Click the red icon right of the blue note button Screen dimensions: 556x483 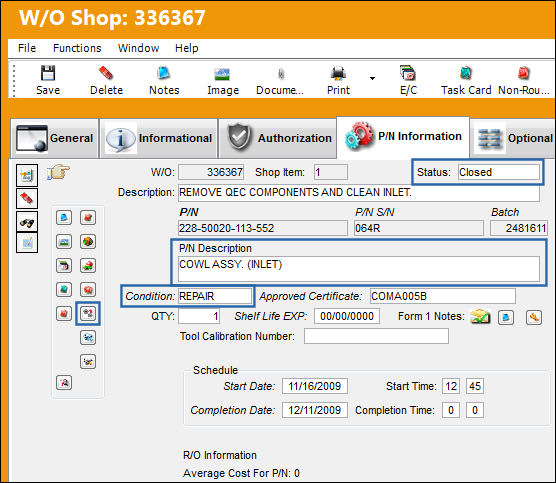tap(88, 217)
